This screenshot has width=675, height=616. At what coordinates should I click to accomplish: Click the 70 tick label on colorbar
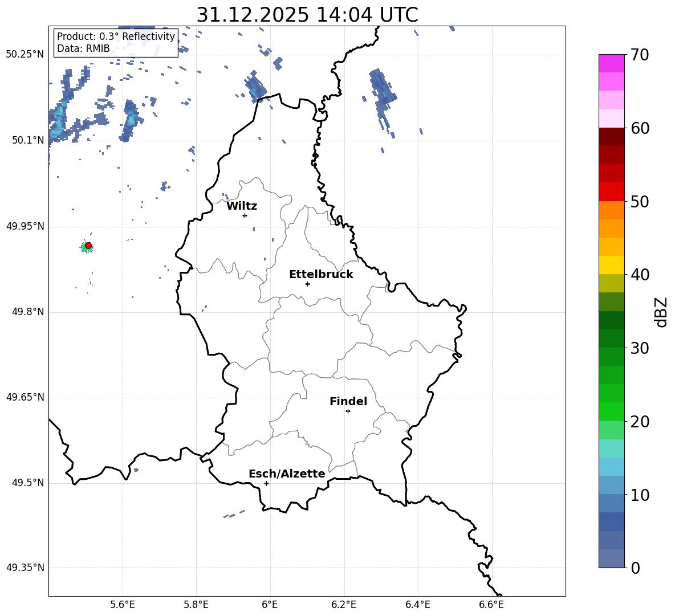coord(640,55)
